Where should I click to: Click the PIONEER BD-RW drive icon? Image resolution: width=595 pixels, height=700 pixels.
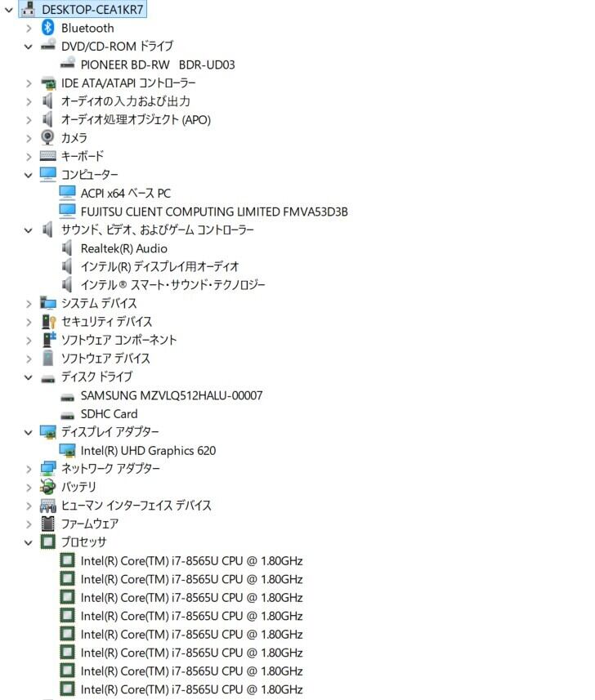coord(68,64)
